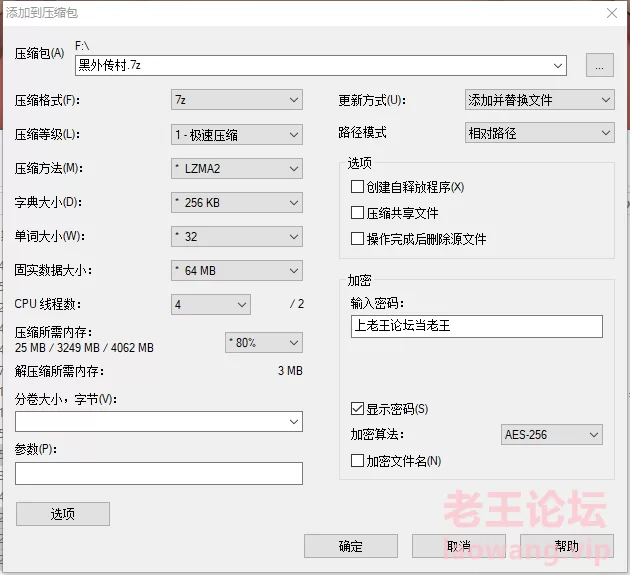Open the memory usage 80% dropdown
The image size is (630, 575).
pos(264,343)
